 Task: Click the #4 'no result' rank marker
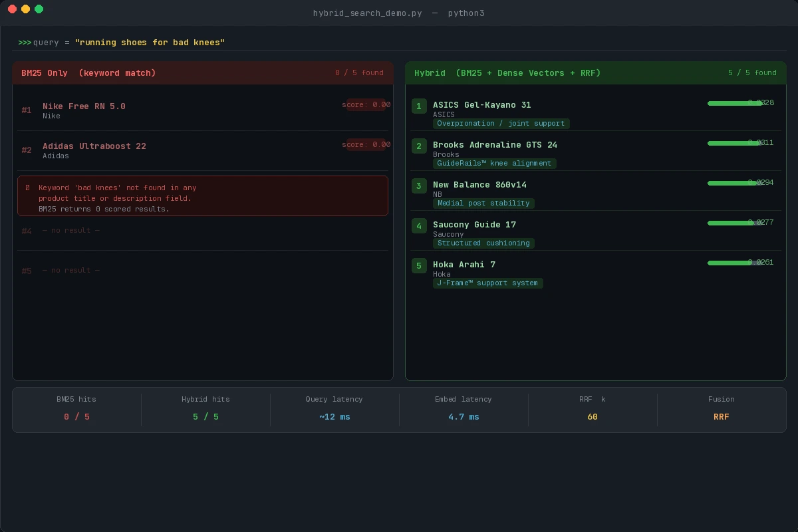[x=27, y=231]
